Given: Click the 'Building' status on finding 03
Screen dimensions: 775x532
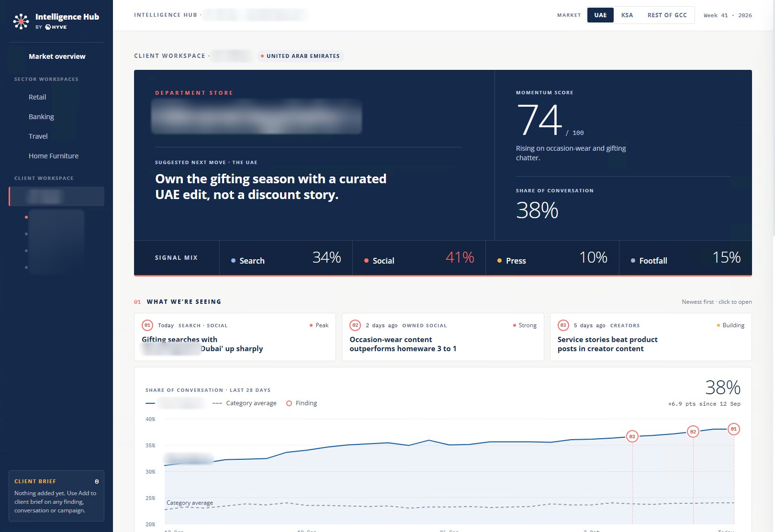Looking at the screenshot, I should coord(730,325).
